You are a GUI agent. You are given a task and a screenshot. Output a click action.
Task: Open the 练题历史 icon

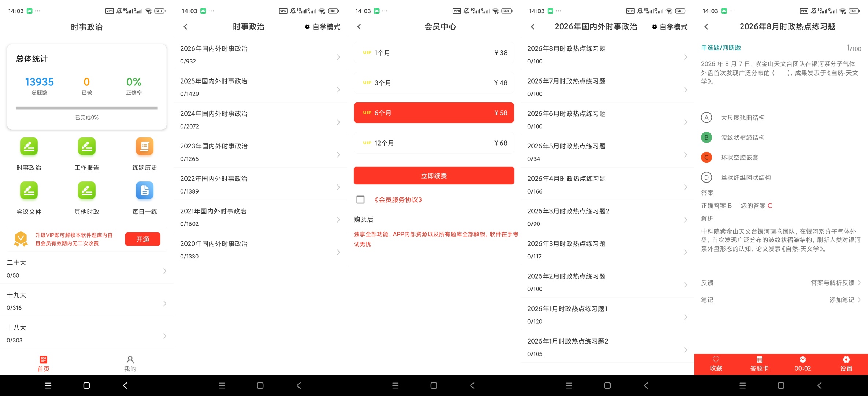145,147
